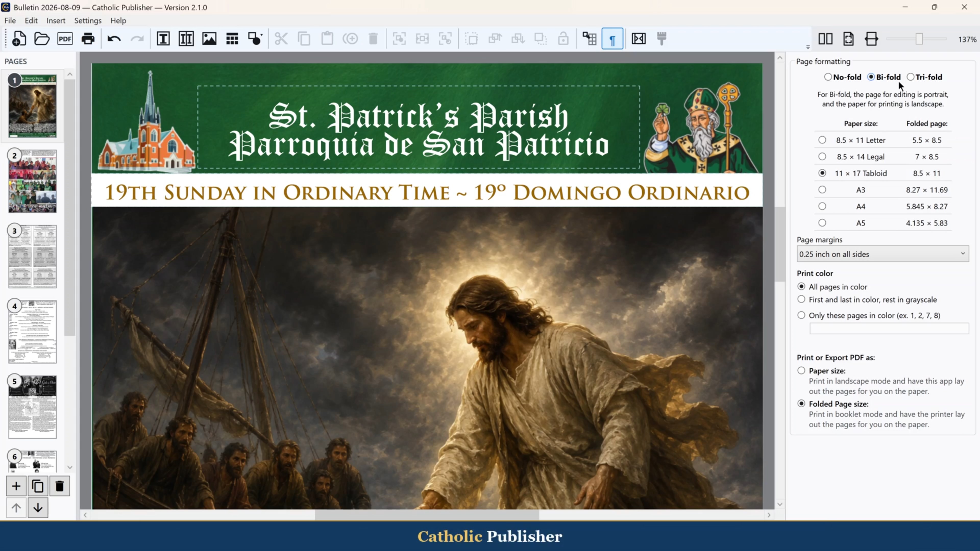Open the shapes insert dropdown
The height and width of the screenshot is (551, 980).
click(255, 39)
